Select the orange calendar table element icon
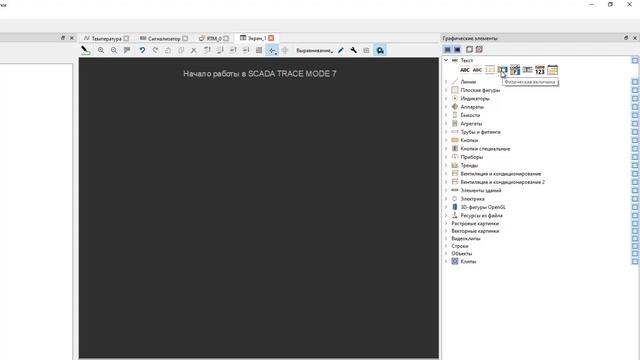The image size is (640, 360). [x=552, y=70]
